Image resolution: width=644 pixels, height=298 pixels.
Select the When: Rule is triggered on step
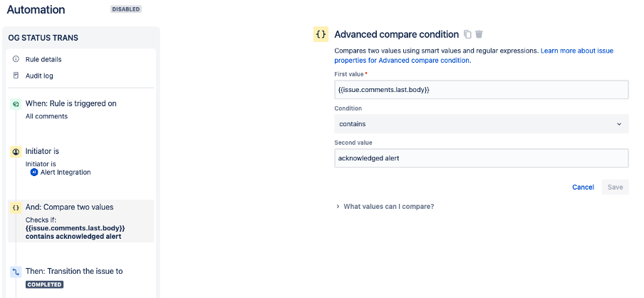point(71,103)
